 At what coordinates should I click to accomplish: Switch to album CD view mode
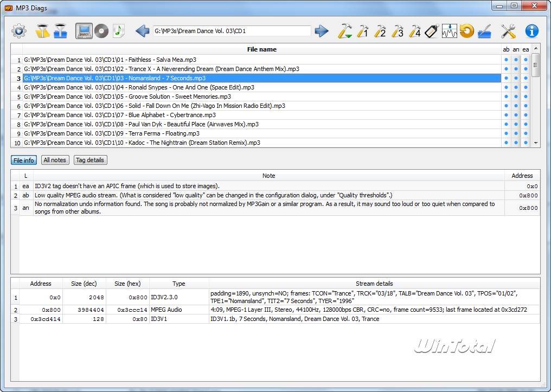tap(101, 31)
